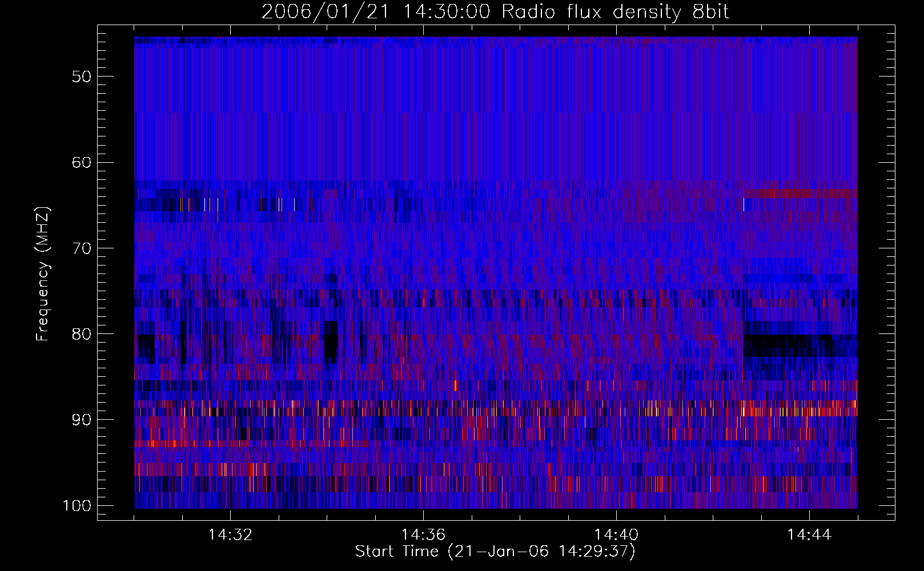Click the 90 frequency tick label
Image resolution: width=924 pixels, height=571 pixels.
82,420
